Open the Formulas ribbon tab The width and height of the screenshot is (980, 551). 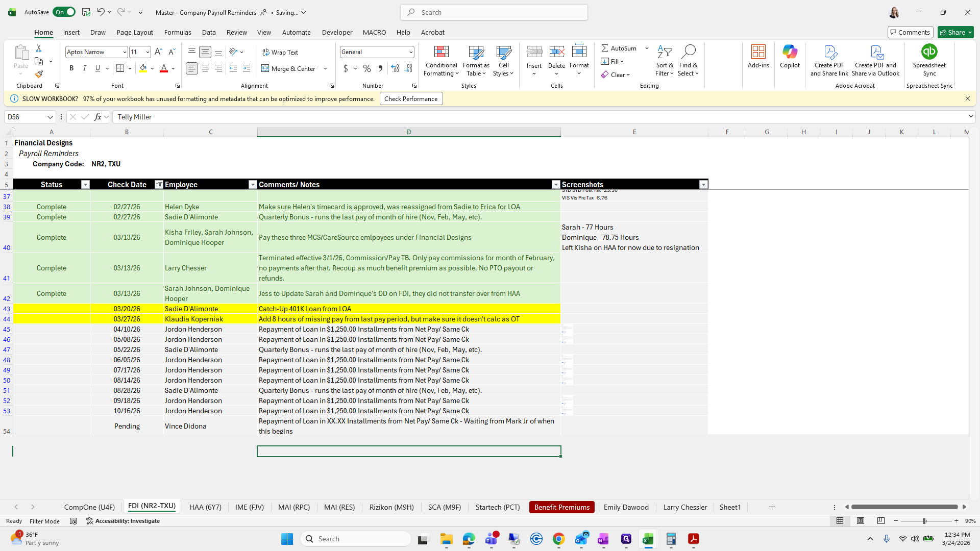178,32
